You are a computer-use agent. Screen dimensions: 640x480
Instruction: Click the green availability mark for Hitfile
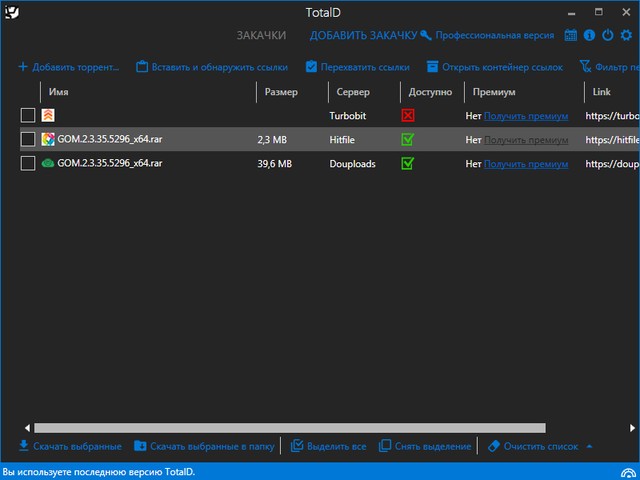[408, 139]
